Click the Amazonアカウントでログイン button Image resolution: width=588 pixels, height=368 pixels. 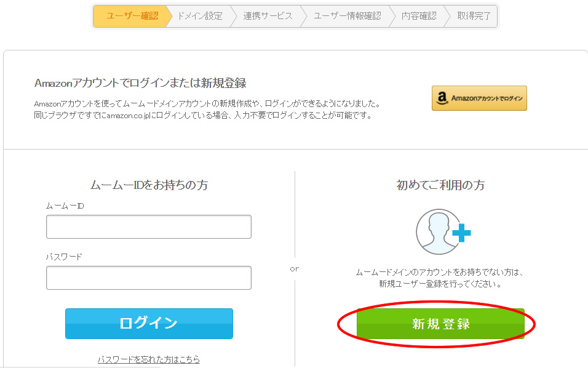480,98
